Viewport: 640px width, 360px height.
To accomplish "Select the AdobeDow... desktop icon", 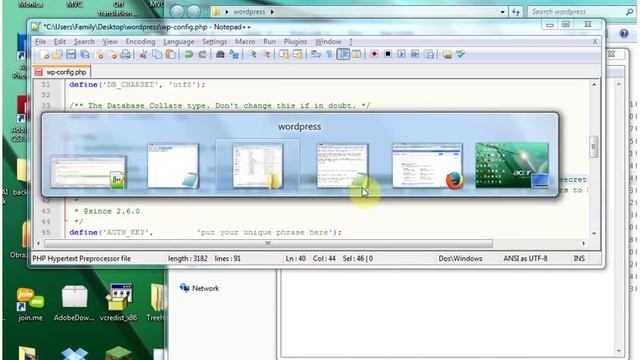I will tap(74, 302).
